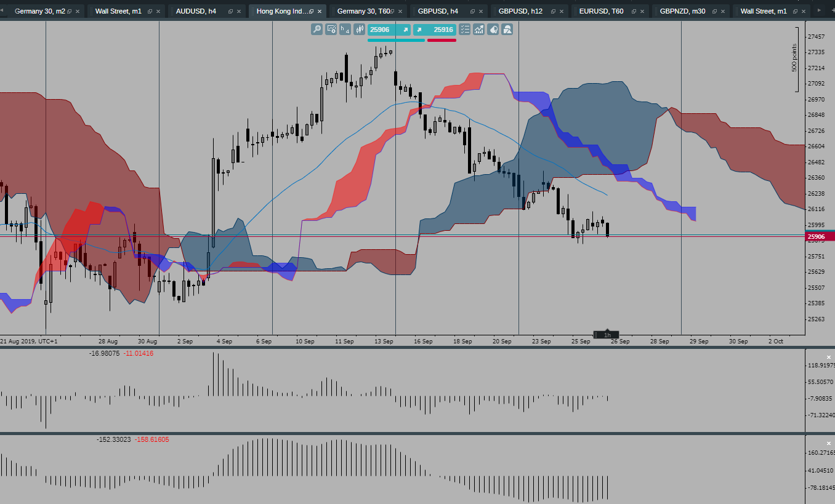Close the lower indicator panel

(829, 443)
